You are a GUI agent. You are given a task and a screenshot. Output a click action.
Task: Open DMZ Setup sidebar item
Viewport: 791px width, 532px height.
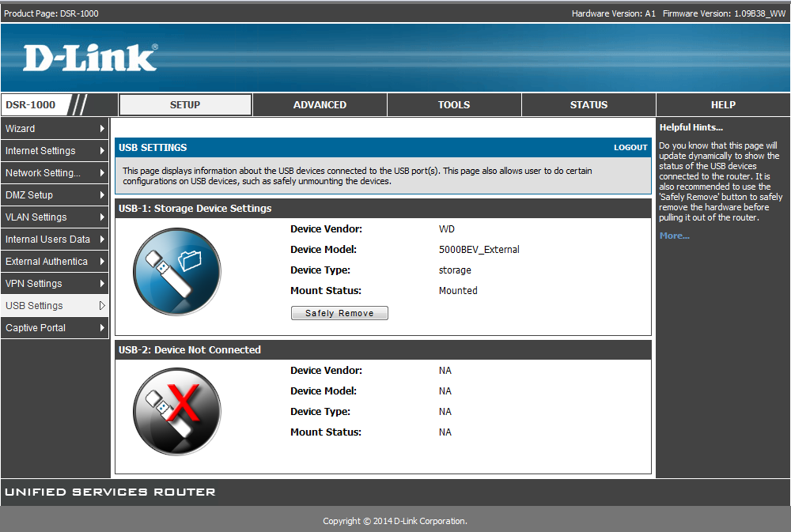55,195
